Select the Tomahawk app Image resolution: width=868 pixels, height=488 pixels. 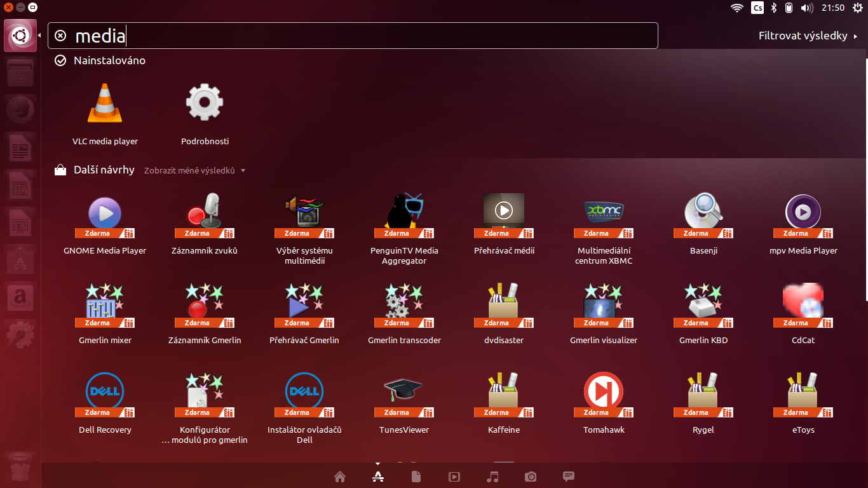pos(604,403)
